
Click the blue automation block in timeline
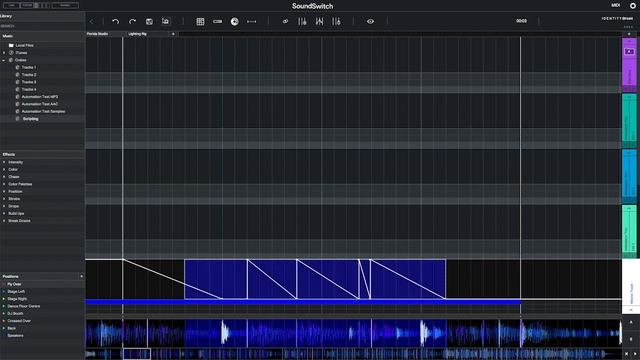click(315, 279)
